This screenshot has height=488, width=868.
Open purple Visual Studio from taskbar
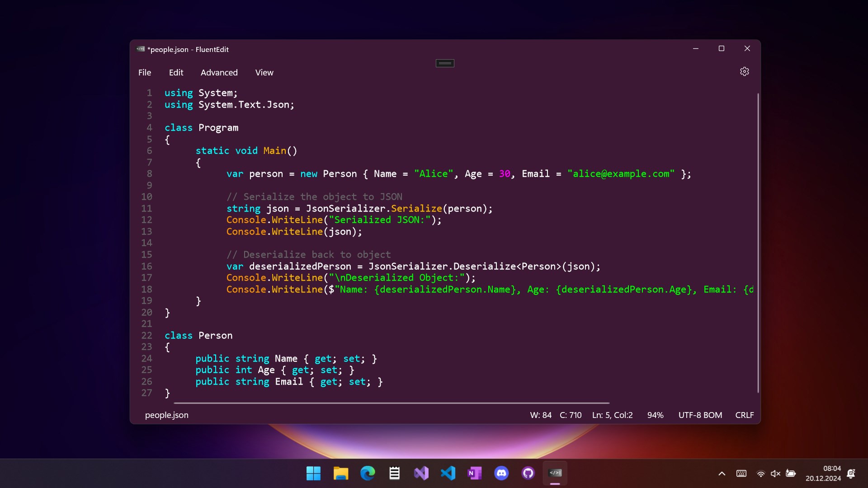point(421,473)
